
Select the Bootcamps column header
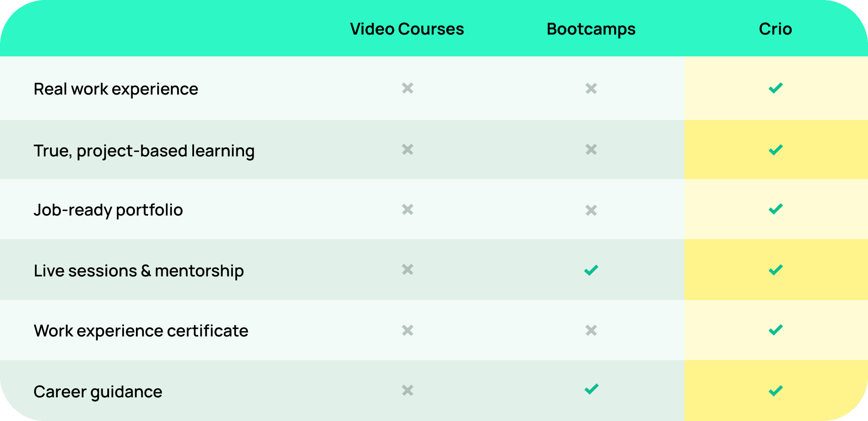(x=591, y=30)
